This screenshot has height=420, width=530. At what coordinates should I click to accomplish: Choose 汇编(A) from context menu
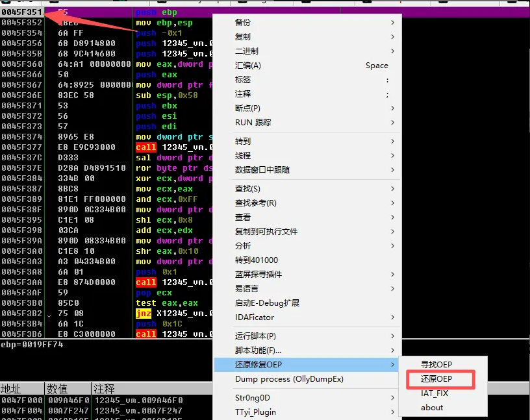pos(307,65)
